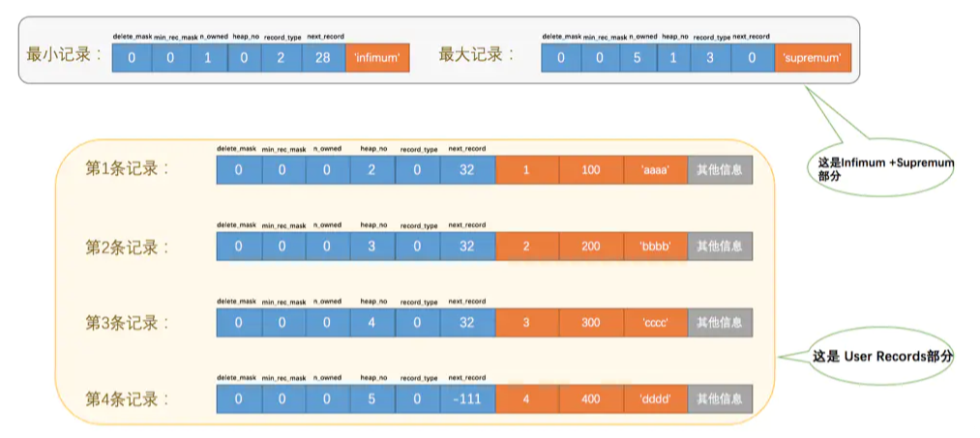Click record_type header above the 1st record
The width and height of the screenshot is (980, 438).
pyautogui.click(x=419, y=150)
